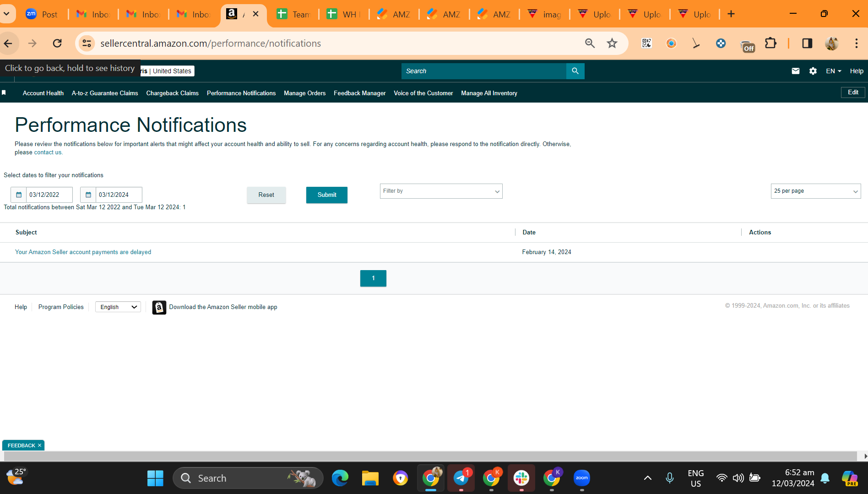Open Feedback Manager
Viewport: 868px width, 494px height.
(359, 93)
